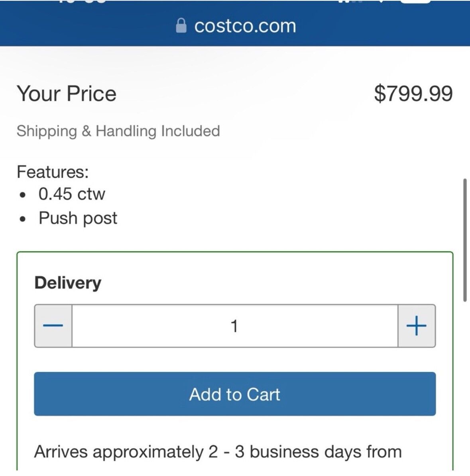Tap the padlock icon beside costco.com
The image size is (470, 476).
[x=181, y=26]
